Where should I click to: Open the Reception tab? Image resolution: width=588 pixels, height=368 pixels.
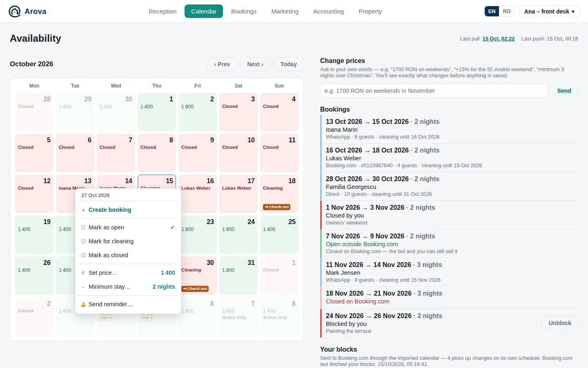coord(163,11)
